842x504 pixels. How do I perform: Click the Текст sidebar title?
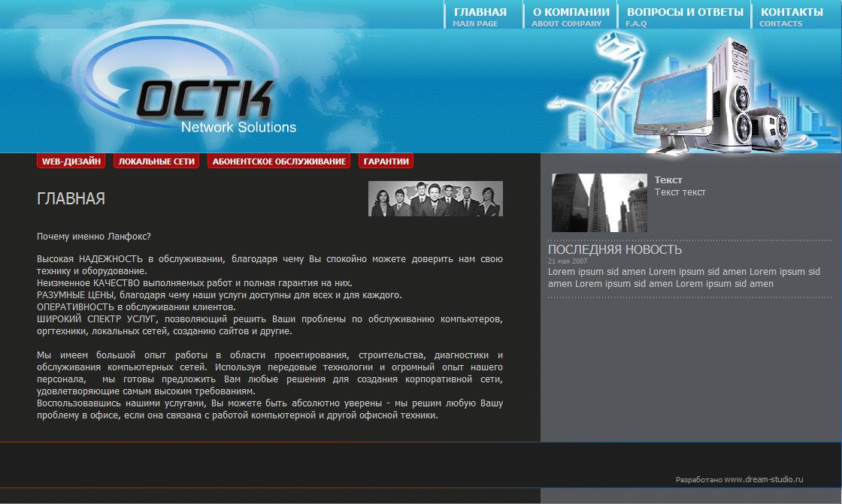pyautogui.click(x=669, y=180)
